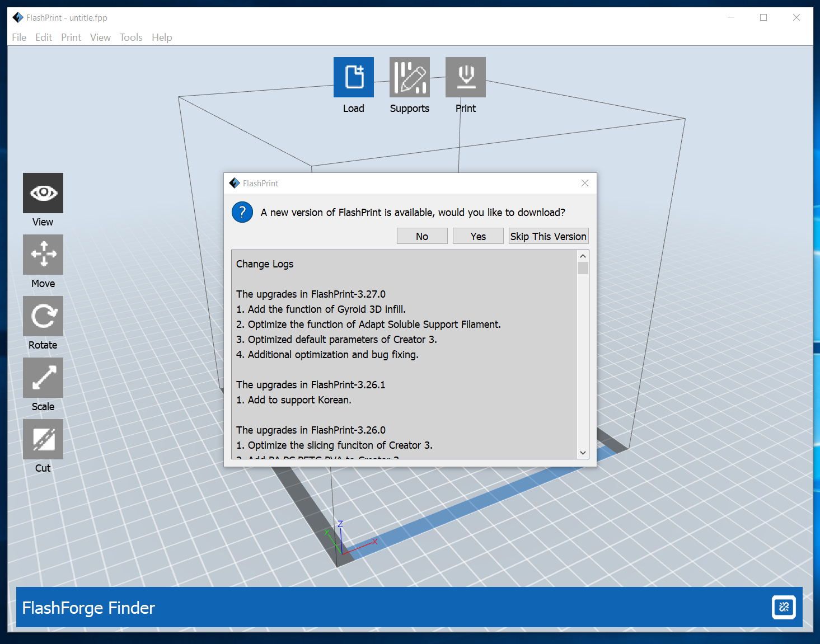
Task: Select the View eye tool
Action: tap(43, 193)
